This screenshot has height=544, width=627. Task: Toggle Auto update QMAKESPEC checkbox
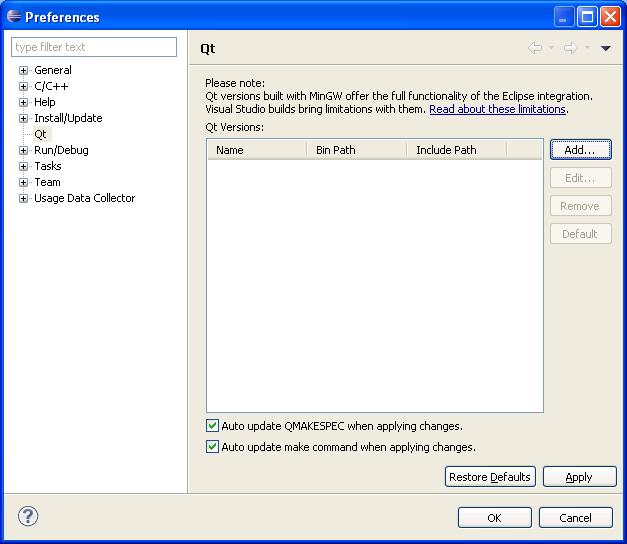[212, 426]
